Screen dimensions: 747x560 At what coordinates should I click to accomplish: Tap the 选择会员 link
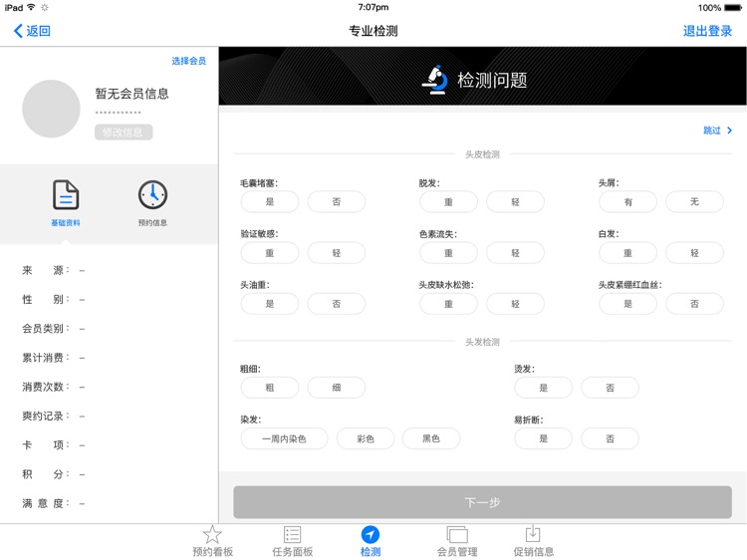click(188, 61)
